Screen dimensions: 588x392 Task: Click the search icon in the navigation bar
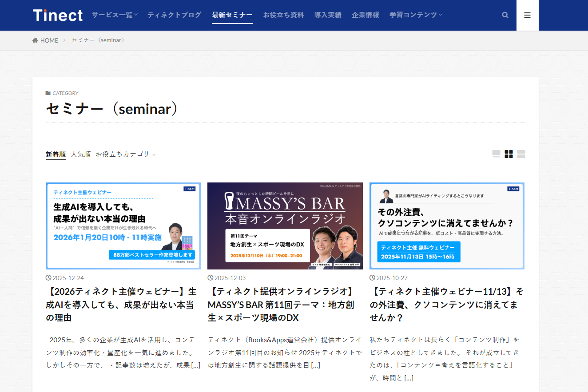pyautogui.click(x=505, y=15)
